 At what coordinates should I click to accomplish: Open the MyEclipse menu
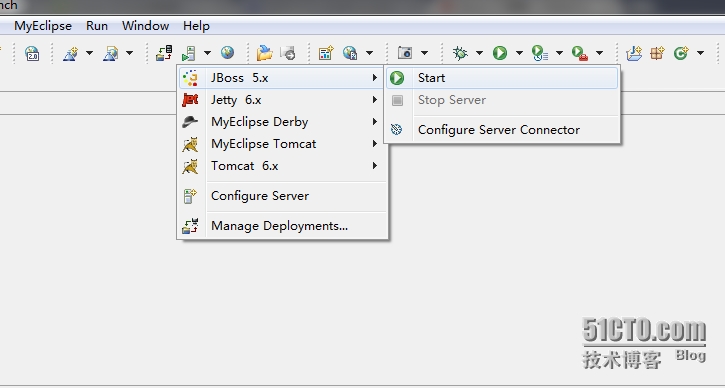click(43, 26)
